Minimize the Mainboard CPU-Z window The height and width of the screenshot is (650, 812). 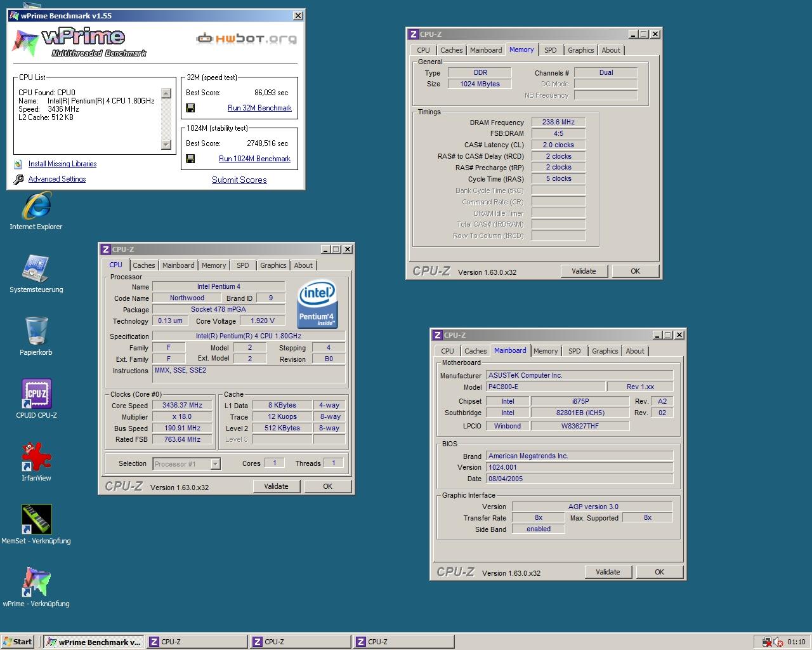(657, 335)
